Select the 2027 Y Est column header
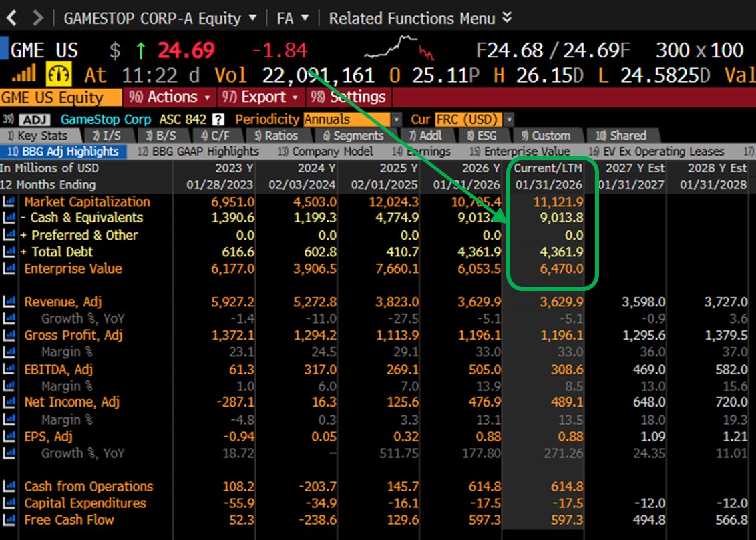The image size is (756, 540). [x=634, y=168]
